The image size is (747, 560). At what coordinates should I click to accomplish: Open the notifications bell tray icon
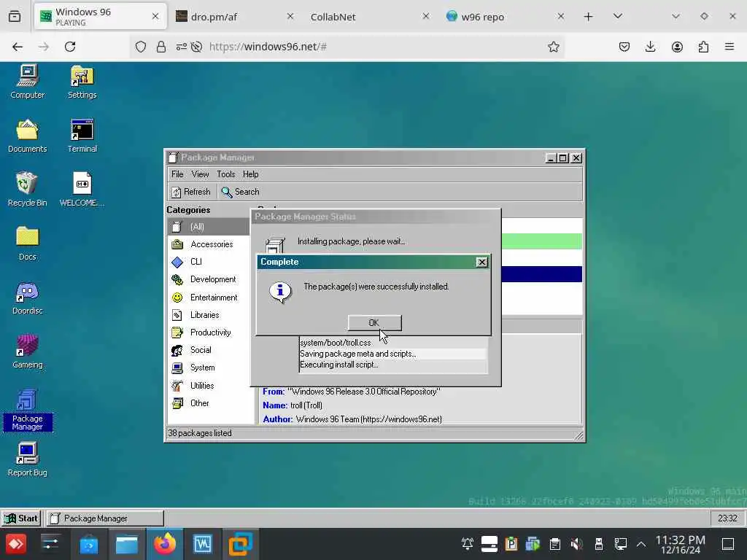pos(468,543)
